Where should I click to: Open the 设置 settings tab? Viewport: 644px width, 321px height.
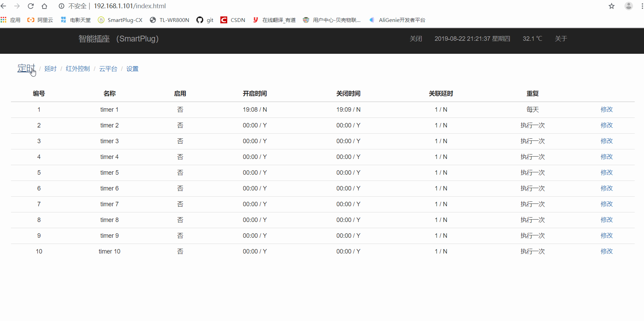[x=132, y=69]
